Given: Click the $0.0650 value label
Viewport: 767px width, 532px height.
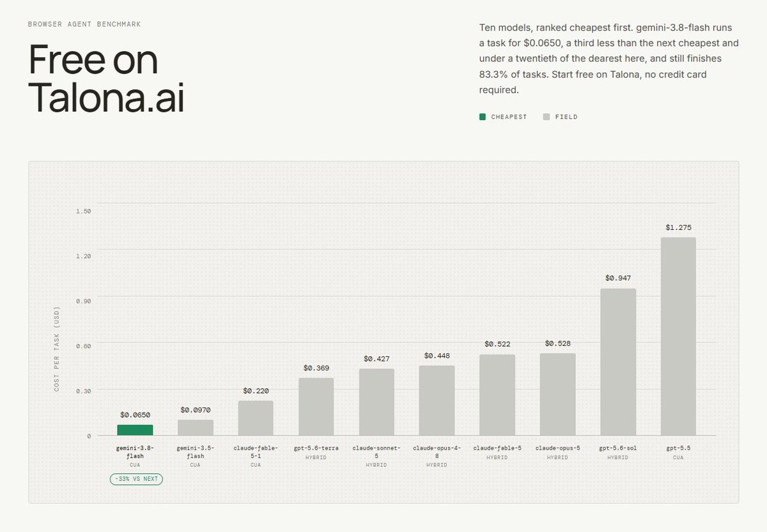Looking at the screenshot, I should point(135,415).
